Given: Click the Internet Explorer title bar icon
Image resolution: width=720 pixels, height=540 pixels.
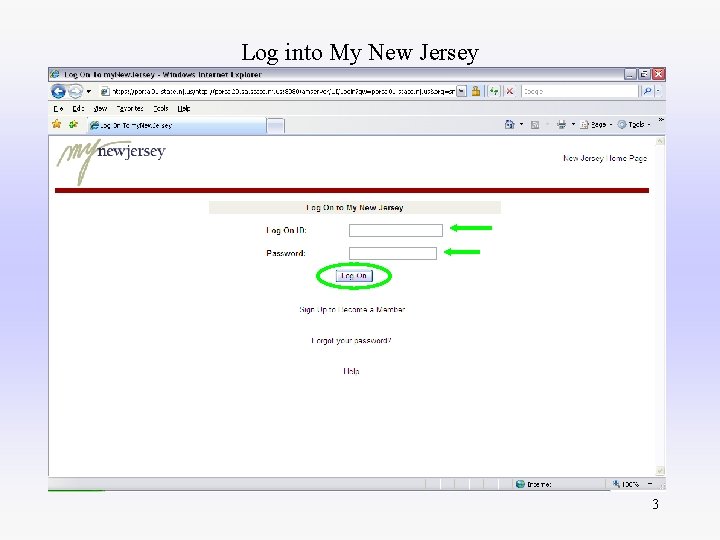Looking at the screenshot, I should 55,74.
